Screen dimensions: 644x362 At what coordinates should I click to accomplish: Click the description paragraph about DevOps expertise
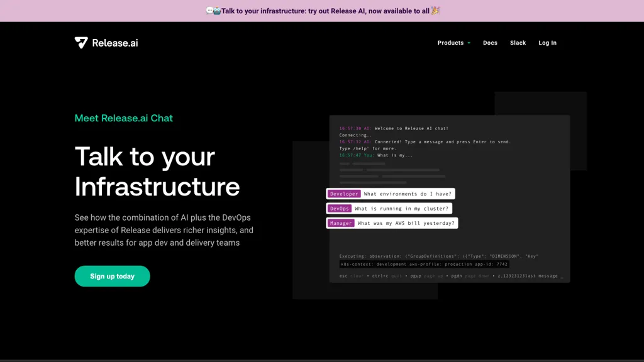coord(164,230)
